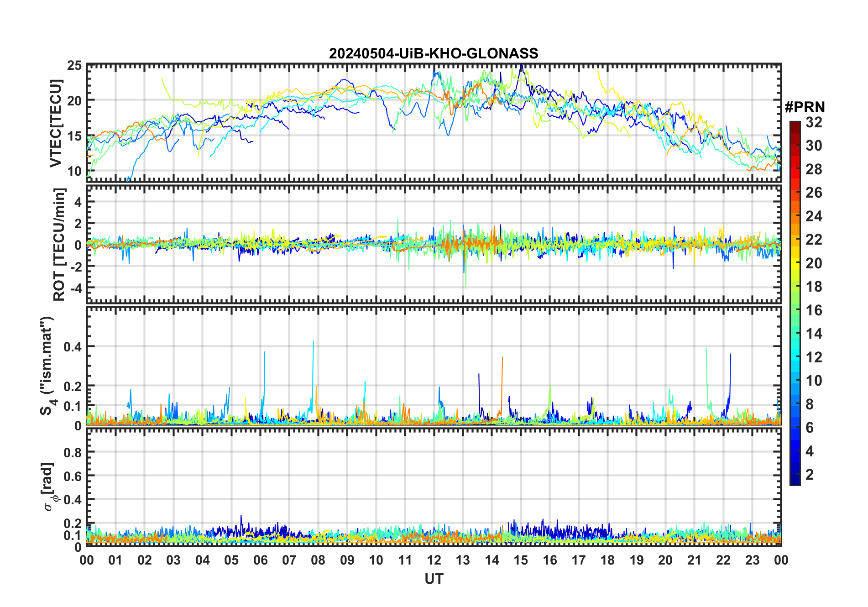Image resolution: width=868 pixels, height=607 pixels.
Task: Click the 06 hour tick label on x-axis
Action: (260, 560)
